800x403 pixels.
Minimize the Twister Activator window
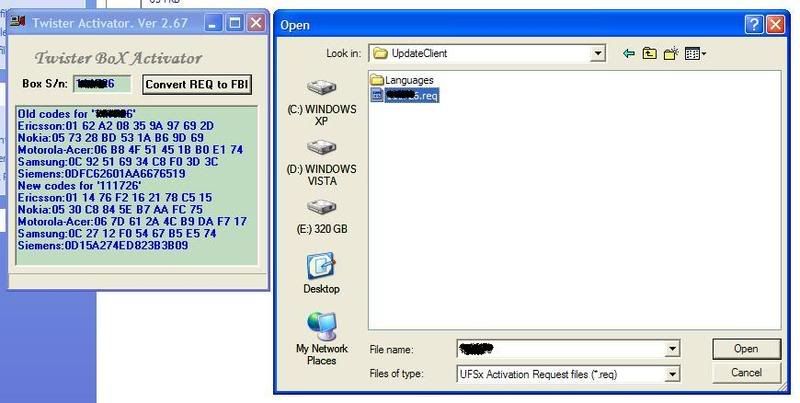click(213, 23)
